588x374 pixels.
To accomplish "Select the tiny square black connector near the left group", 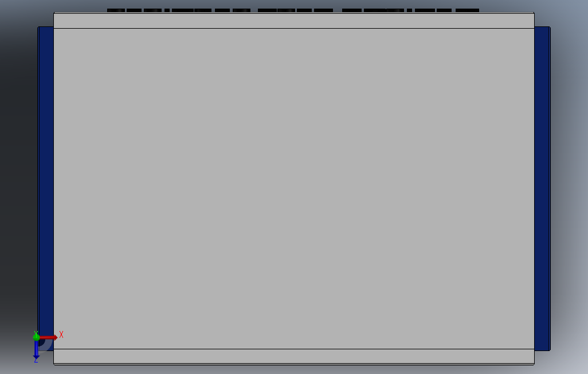I will pos(167,10).
